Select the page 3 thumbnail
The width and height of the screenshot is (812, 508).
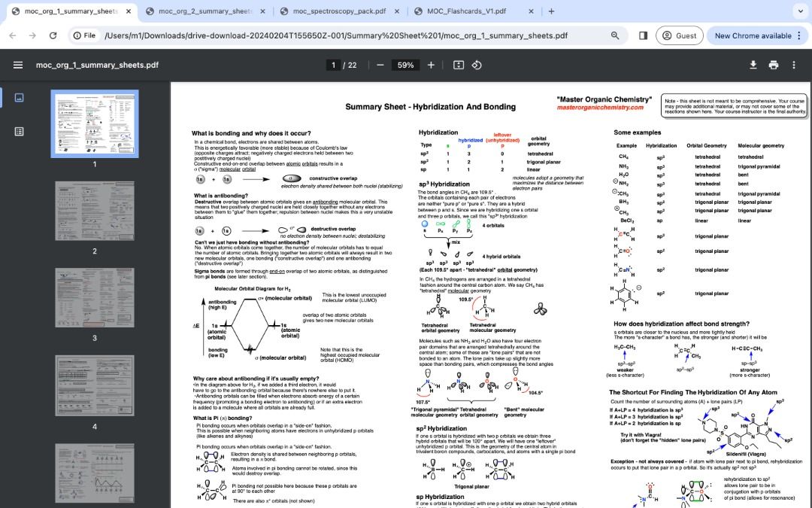click(x=96, y=297)
